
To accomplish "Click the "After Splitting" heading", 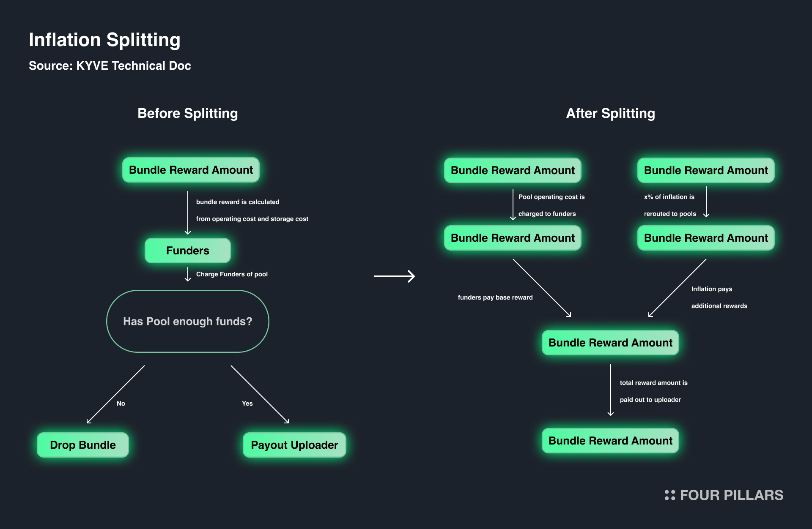I will (611, 113).
